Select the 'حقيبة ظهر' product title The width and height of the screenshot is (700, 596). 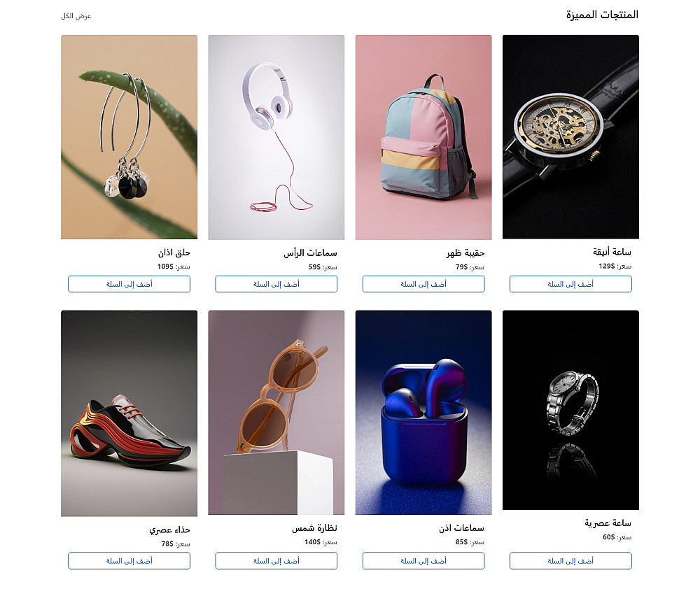pyautogui.click(x=465, y=253)
